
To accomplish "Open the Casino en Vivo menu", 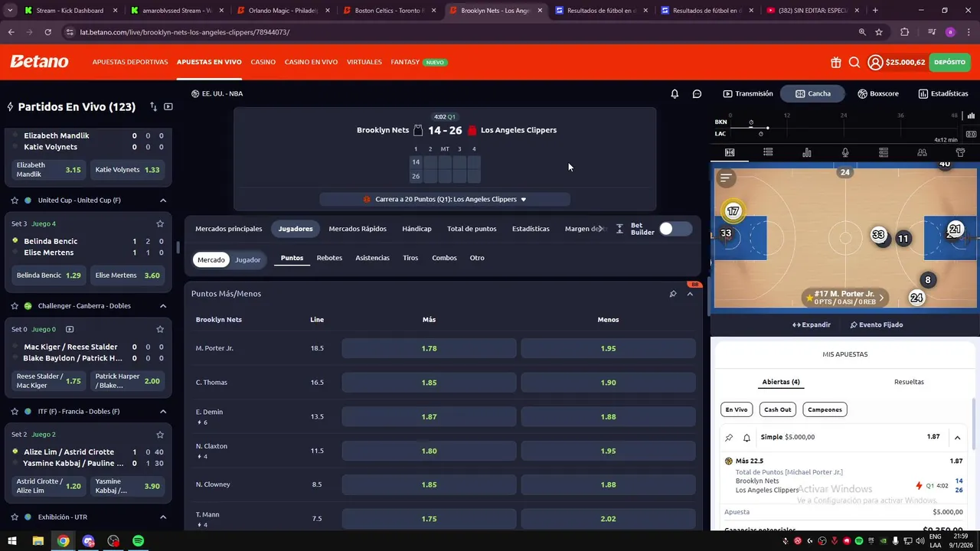I will pyautogui.click(x=311, y=62).
